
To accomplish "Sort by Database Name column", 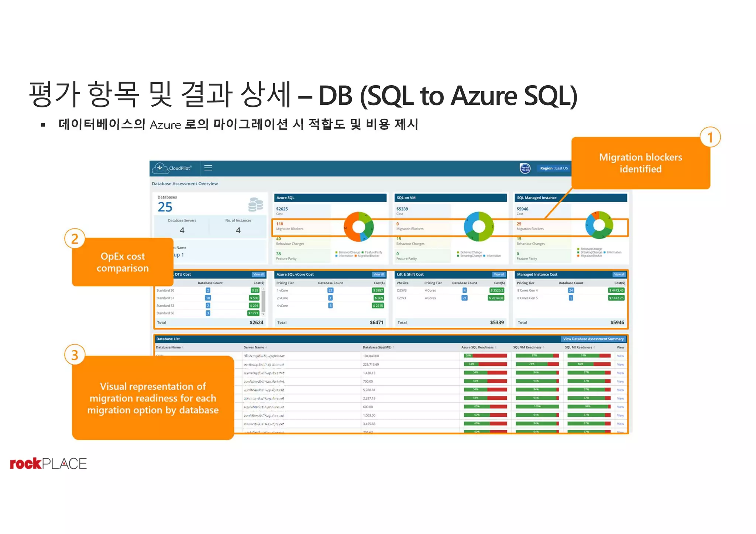I will pyautogui.click(x=169, y=347).
